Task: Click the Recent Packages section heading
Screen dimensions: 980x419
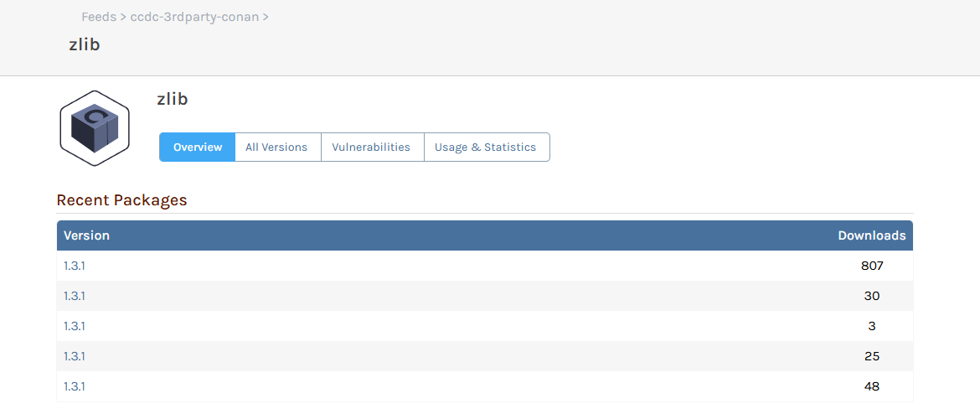Action: (x=121, y=200)
